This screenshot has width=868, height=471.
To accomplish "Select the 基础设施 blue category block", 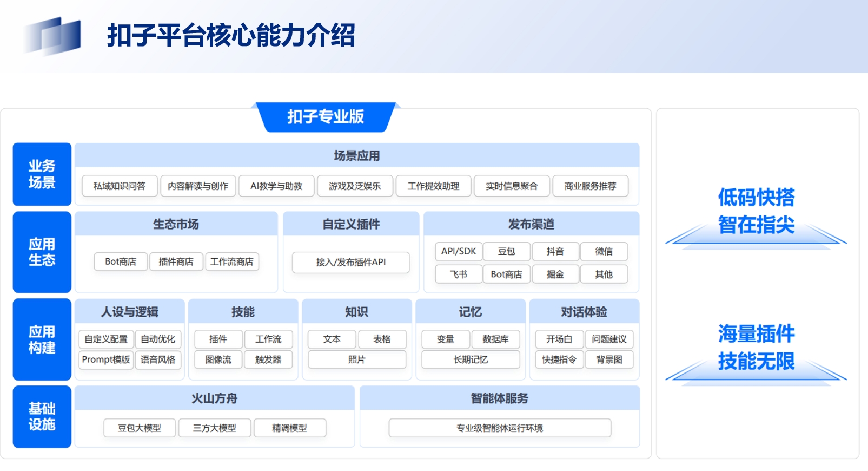I will pos(42,417).
